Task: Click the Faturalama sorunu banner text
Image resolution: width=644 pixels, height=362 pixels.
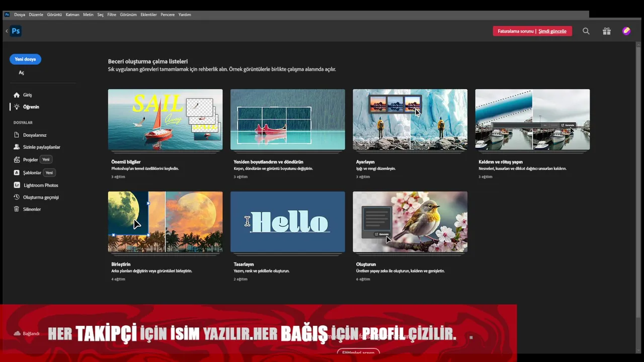Action: click(x=515, y=31)
